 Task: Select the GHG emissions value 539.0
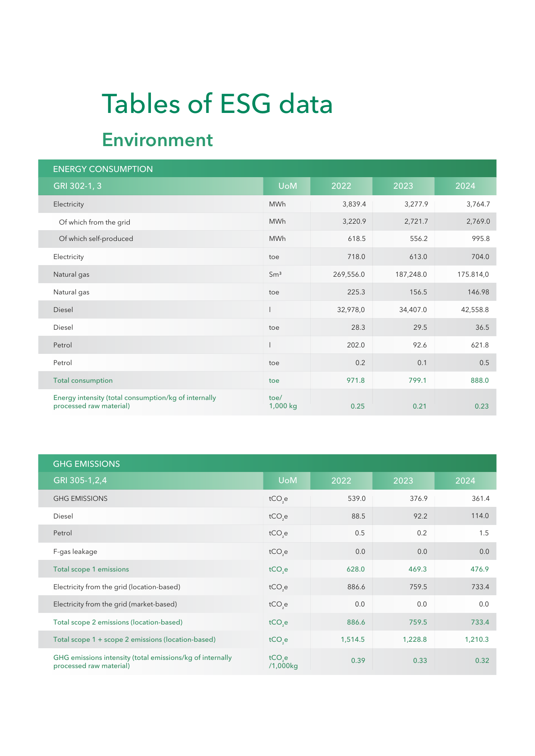(x=357, y=498)
